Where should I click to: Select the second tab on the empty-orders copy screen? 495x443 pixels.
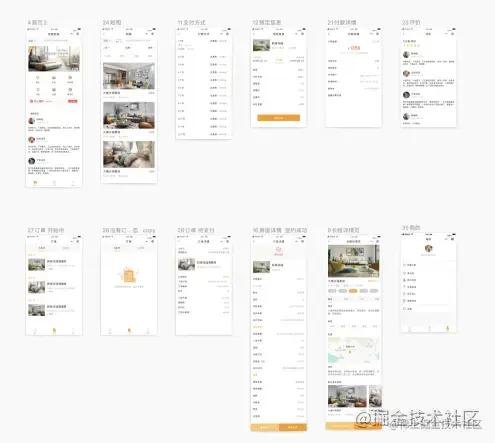click(x=141, y=248)
